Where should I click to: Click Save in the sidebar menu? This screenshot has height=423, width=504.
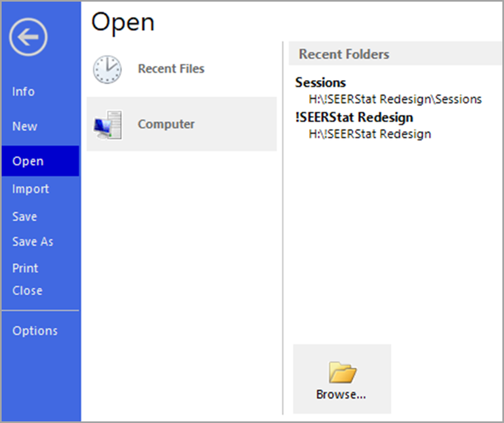point(25,216)
